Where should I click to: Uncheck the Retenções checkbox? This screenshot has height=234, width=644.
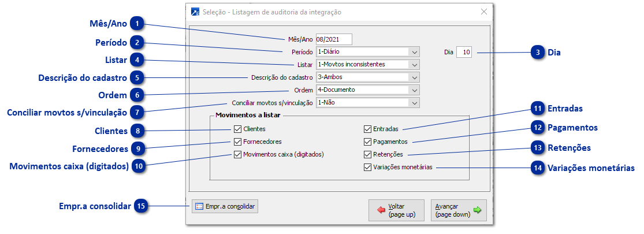[x=367, y=154]
